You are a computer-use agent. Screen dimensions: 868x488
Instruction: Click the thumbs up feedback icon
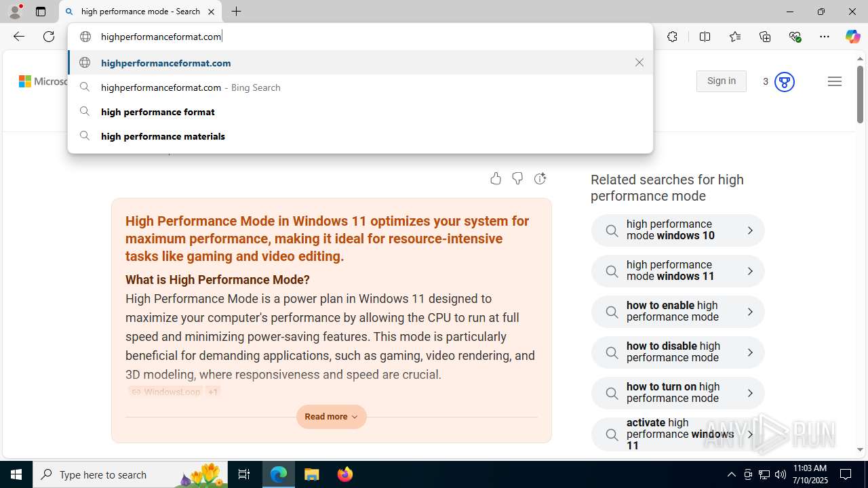tap(496, 178)
